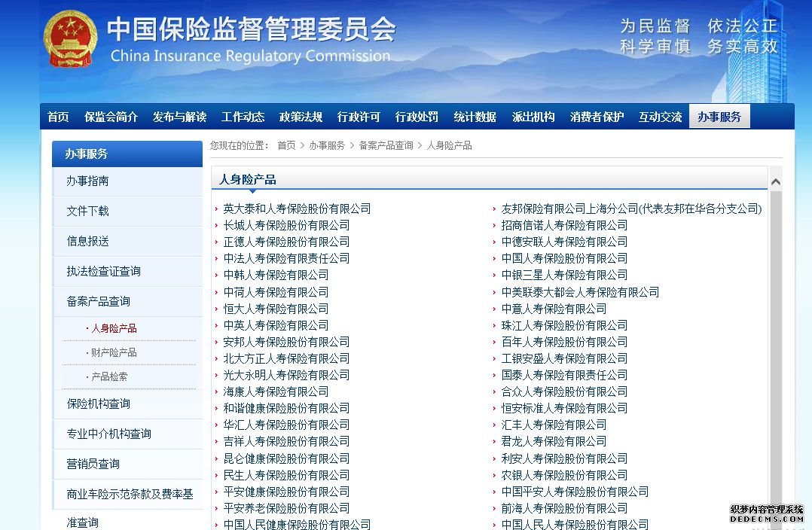Select 财产险产品 sidebar sub-item
Screen dimensions: 812x530
114,352
